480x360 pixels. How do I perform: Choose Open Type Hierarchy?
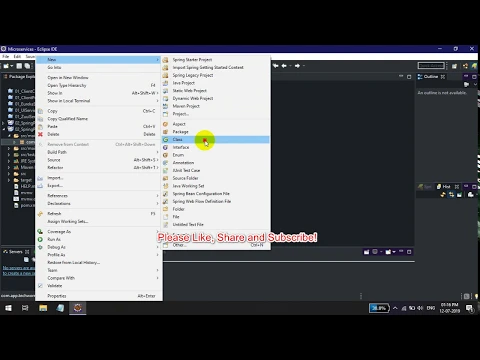[x=99, y=85]
